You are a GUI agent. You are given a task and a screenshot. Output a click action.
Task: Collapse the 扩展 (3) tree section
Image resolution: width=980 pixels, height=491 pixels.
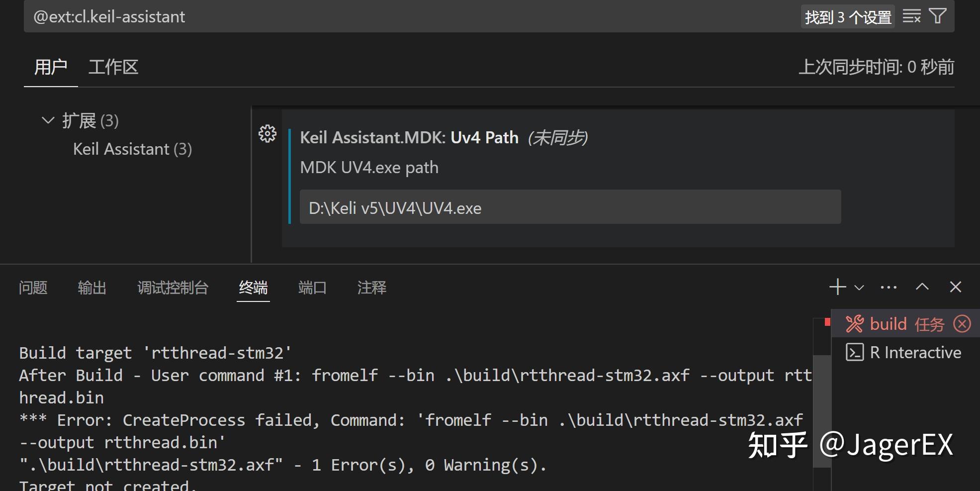click(x=48, y=120)
